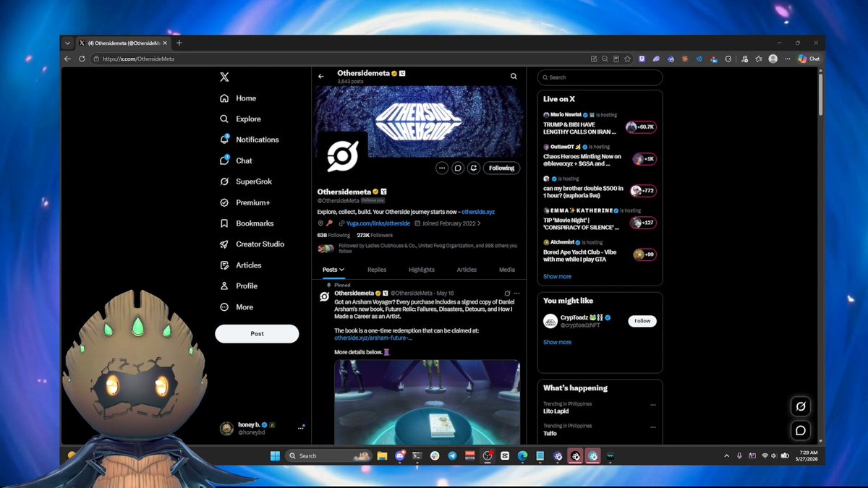Open Copilot Chat button in Edge

point(809,59)
